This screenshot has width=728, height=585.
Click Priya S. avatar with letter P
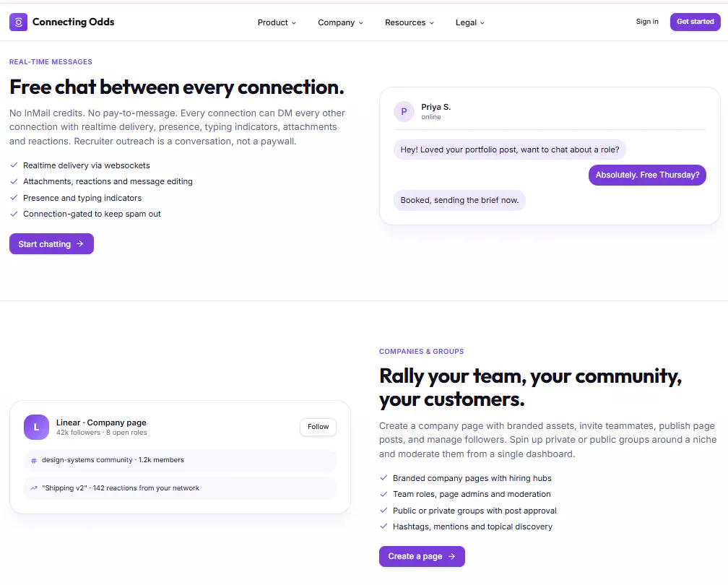tap(404, 111)
